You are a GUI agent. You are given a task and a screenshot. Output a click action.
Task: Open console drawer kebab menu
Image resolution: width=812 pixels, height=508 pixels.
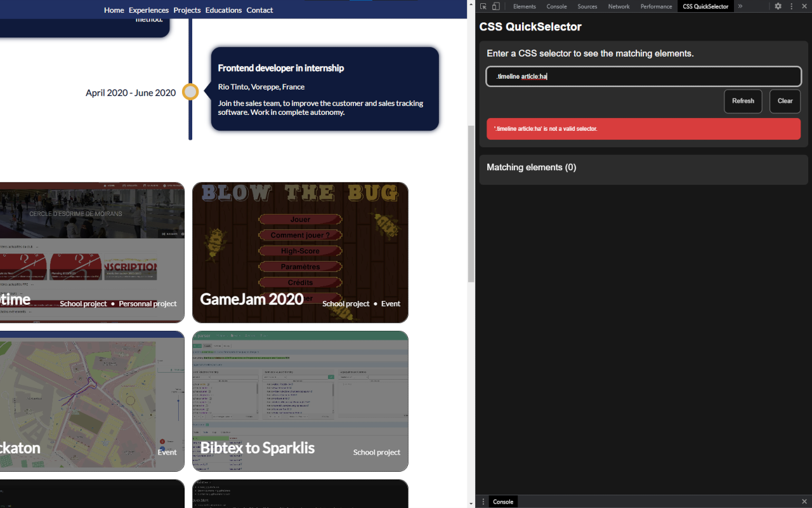pos(483,502)
